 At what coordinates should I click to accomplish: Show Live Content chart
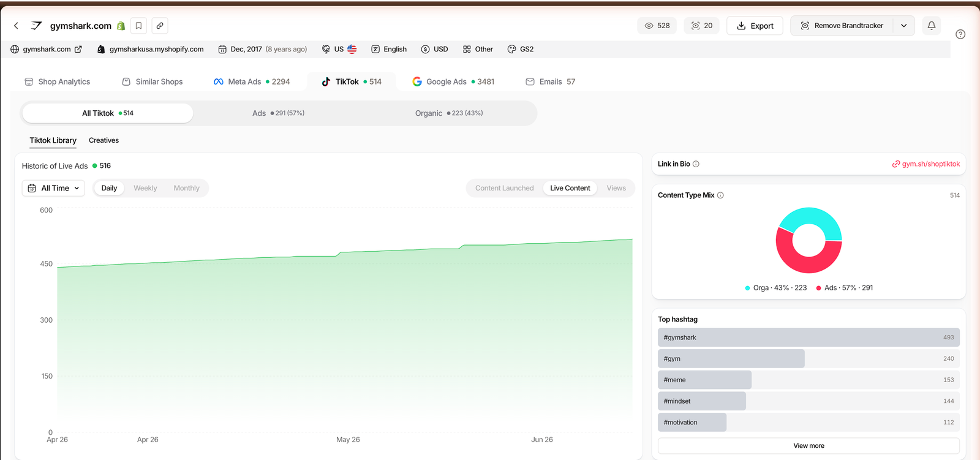pyautogui.click(x=570, y=188)
